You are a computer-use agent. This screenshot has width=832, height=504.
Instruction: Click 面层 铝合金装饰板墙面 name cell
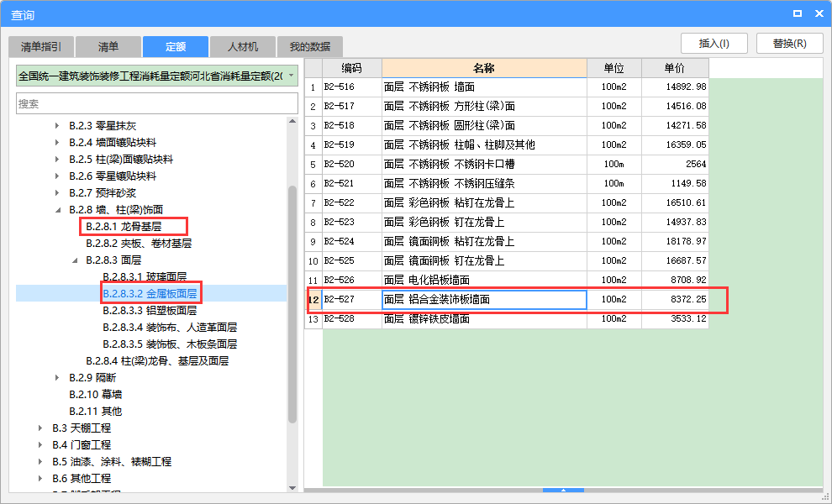point(484,300)
